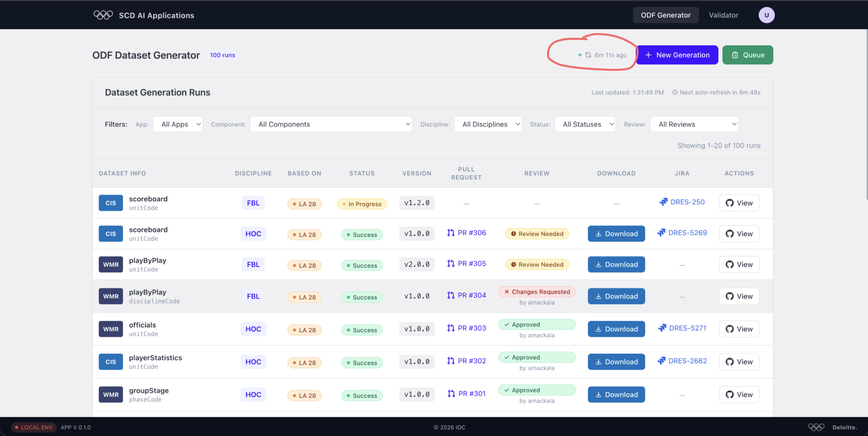Open the user avatar U menu
This screenshot has width=868, height=436.
766,15
